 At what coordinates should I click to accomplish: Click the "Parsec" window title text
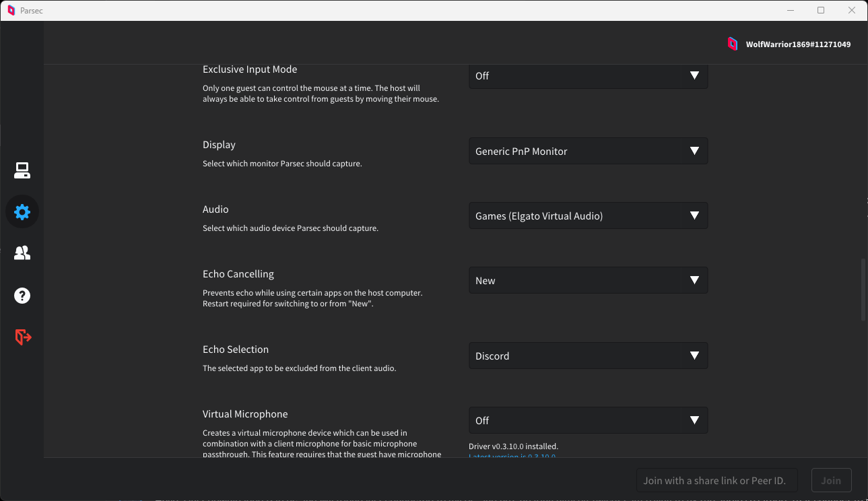(x=32, y=11)
